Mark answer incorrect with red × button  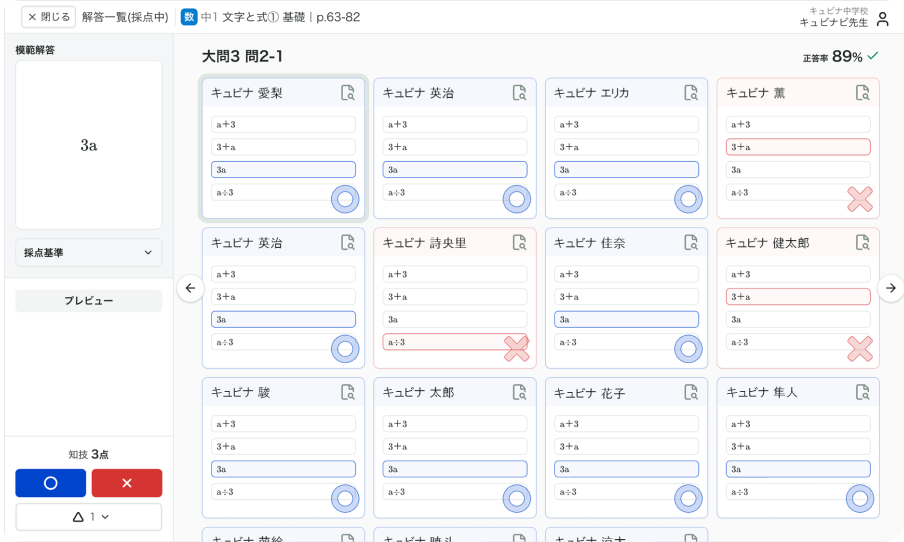(x=127, y=483)
